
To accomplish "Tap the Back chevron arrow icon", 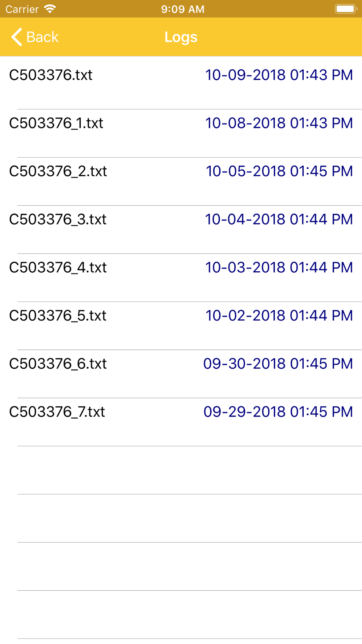I will (17, 37).
